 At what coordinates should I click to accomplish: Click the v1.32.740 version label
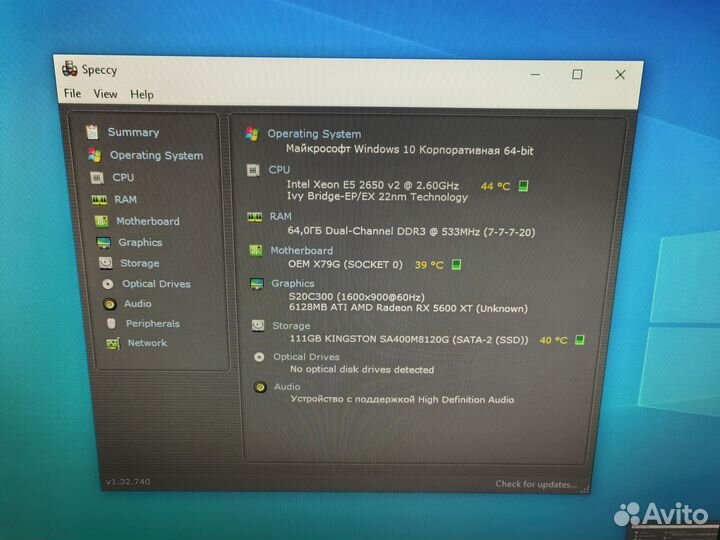point(128,482)
